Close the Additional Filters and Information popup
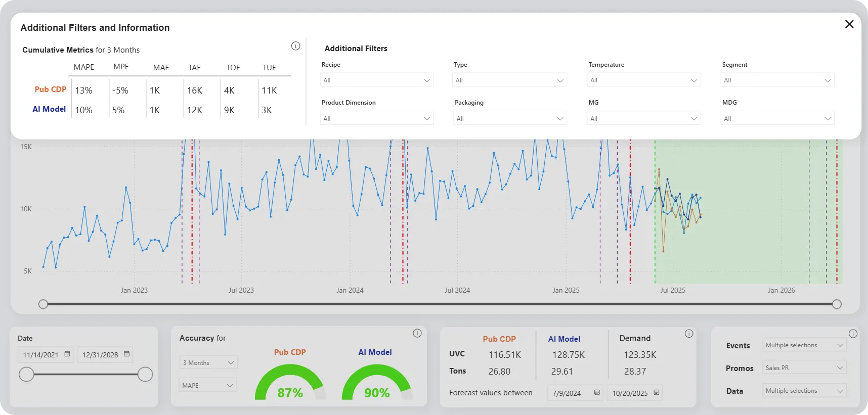This screenshot has width=868, height=415. 849,24
